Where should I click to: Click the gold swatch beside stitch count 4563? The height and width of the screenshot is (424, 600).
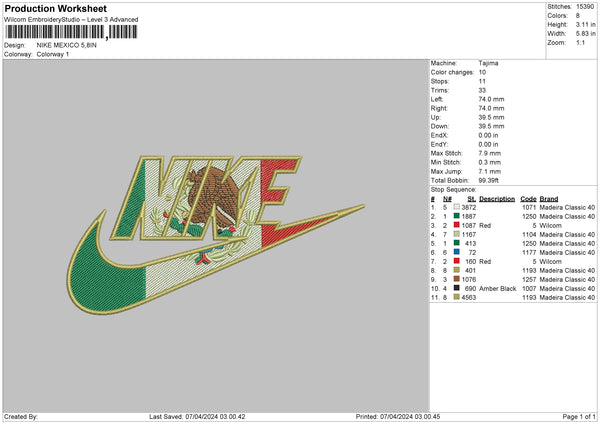point(457,297)
